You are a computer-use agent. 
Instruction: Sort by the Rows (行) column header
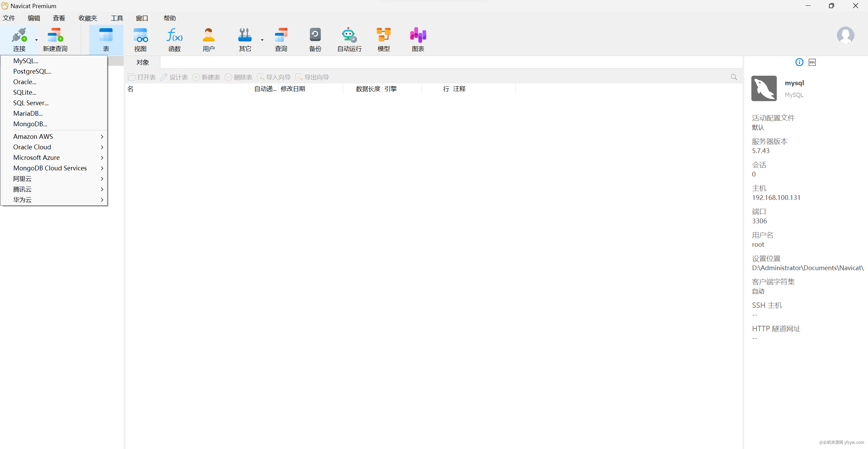(x=436, y=89)
